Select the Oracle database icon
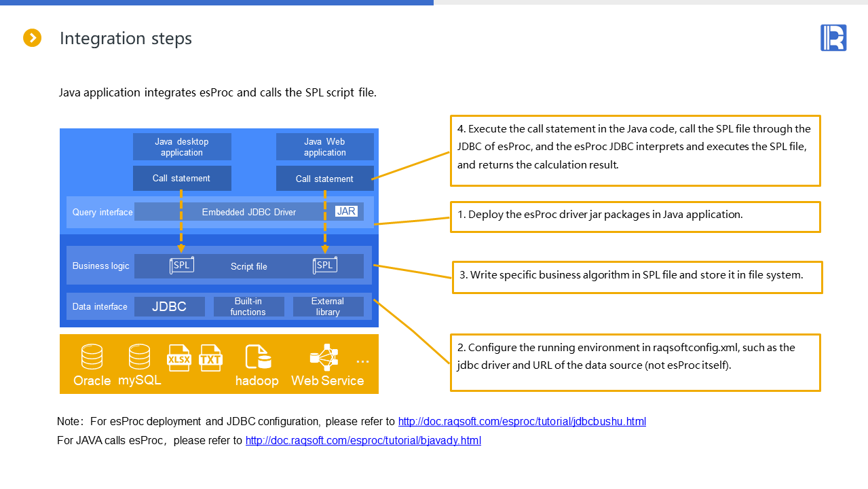The width and height of the screenshot is (868, 489). 92,357
